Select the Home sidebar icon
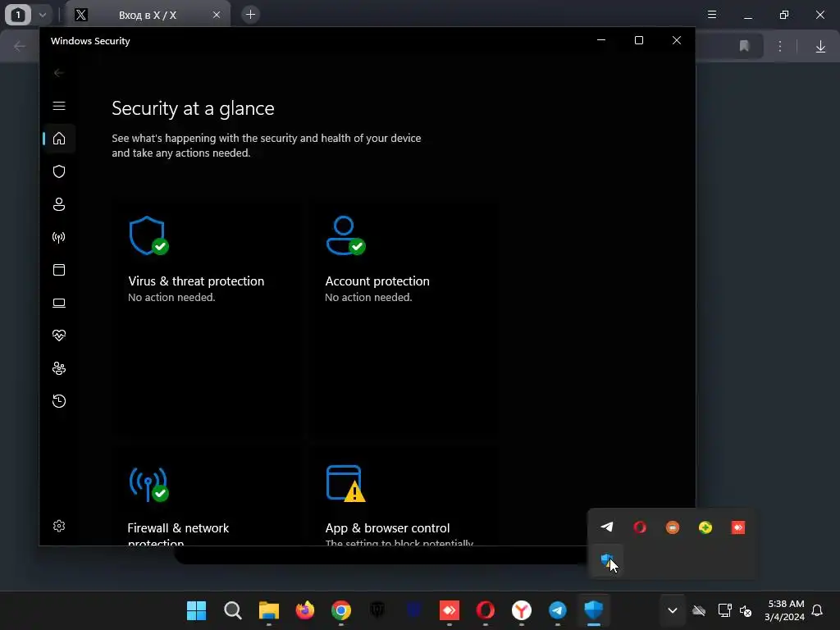840x630 pixels. click(59, 139)
